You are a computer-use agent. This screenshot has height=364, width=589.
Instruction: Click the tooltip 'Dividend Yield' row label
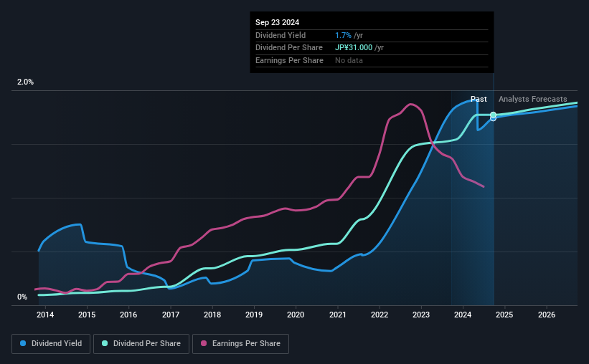pyautogui.click(x=281, y=35)
